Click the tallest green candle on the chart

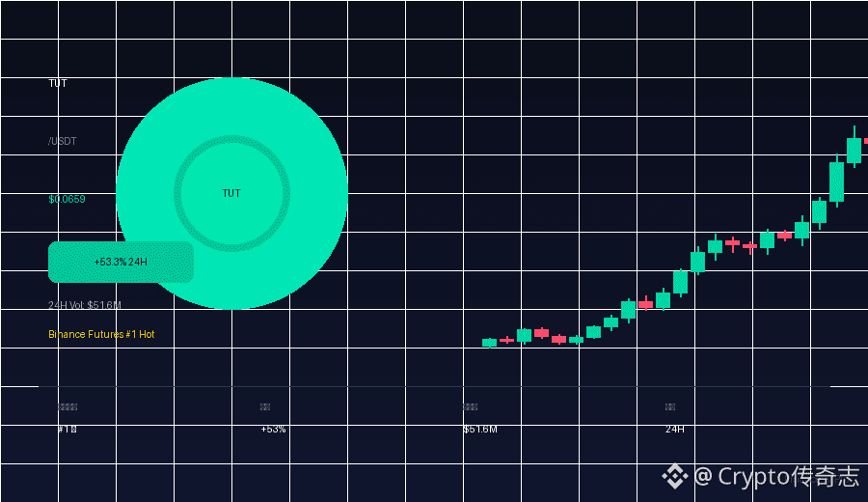coord(836,181)
